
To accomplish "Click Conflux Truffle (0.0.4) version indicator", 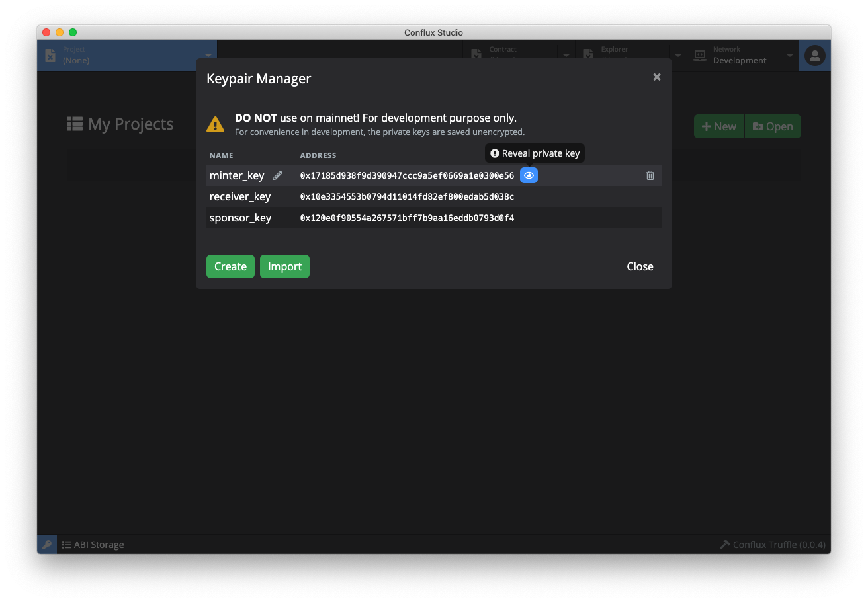I will click(773, 545).
